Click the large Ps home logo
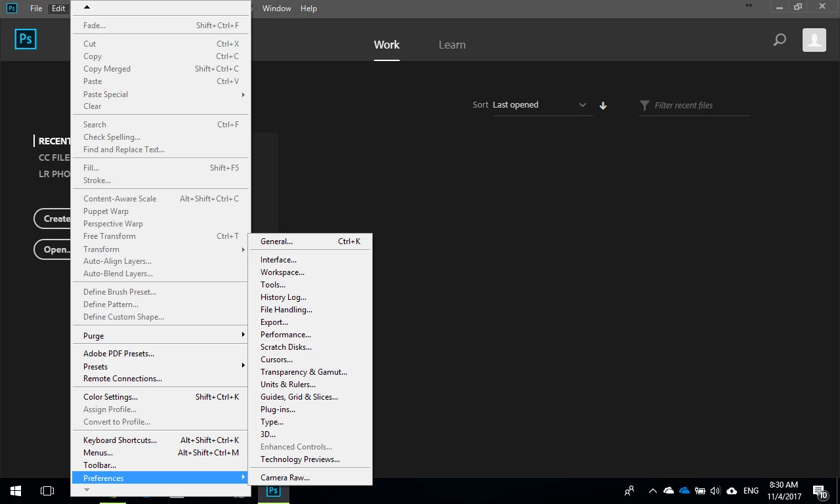The image size is (840, 504). [x=26, y=39]
